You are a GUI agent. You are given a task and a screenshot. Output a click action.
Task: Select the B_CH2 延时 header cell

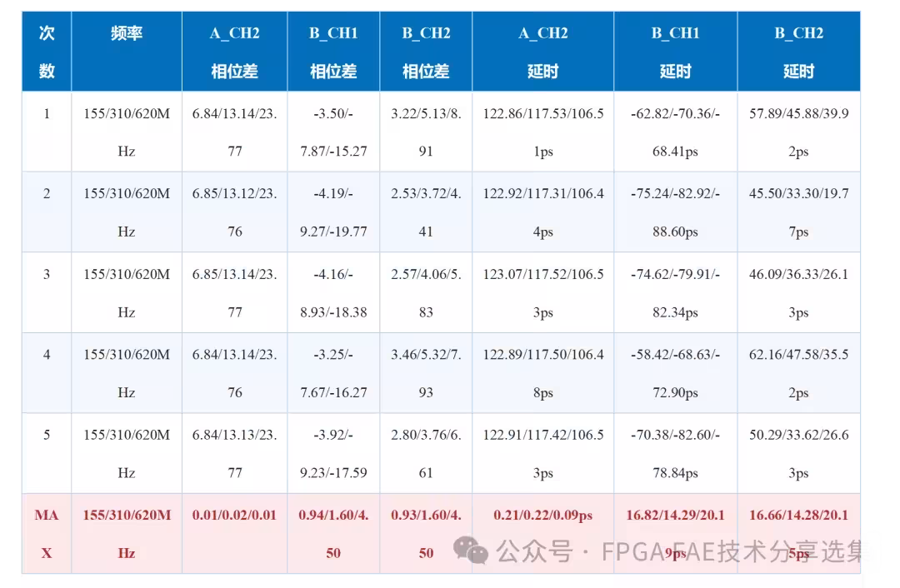tap(799, 52)
